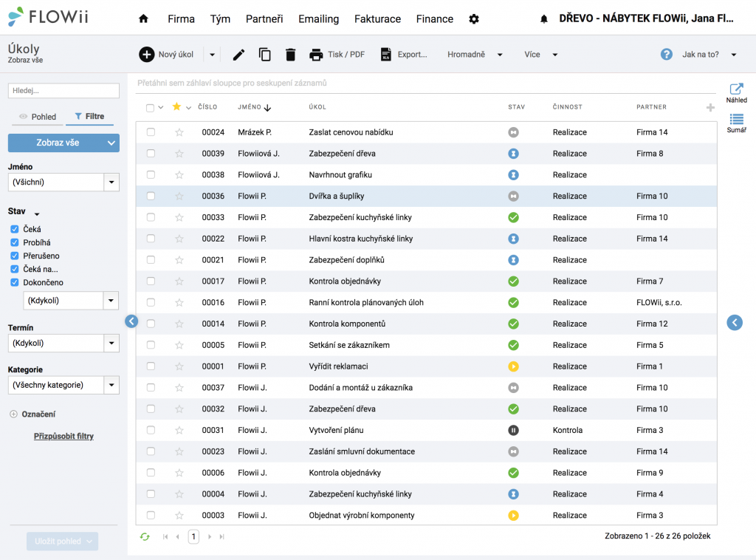Open the Partneři menu
756x560 pixels.
[264, 18]
